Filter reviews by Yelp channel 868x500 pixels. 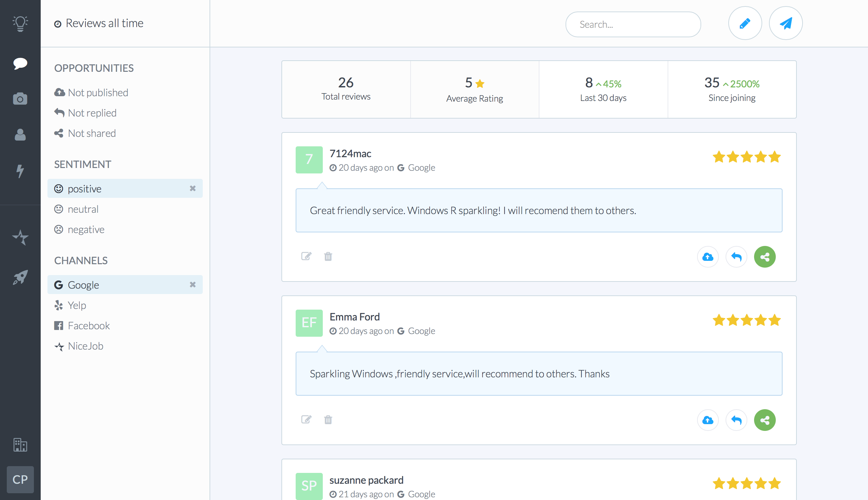(77, 305)
